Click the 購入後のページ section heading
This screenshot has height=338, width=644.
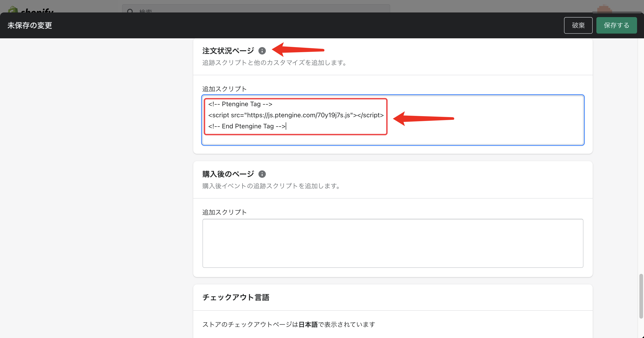pos(228,174)
